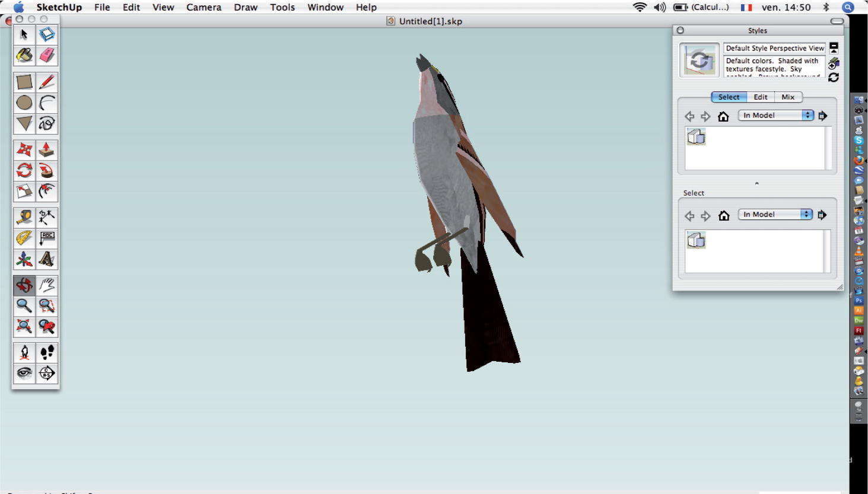Select the Paint Bucket tool

point(24,56)
